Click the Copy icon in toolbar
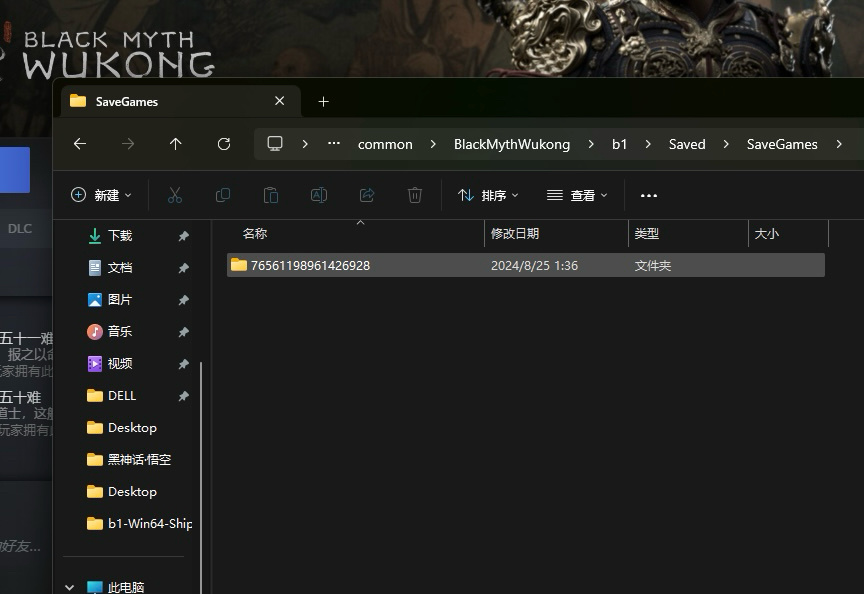This screenshot has width=864, height=594. (x=223, y=195)
